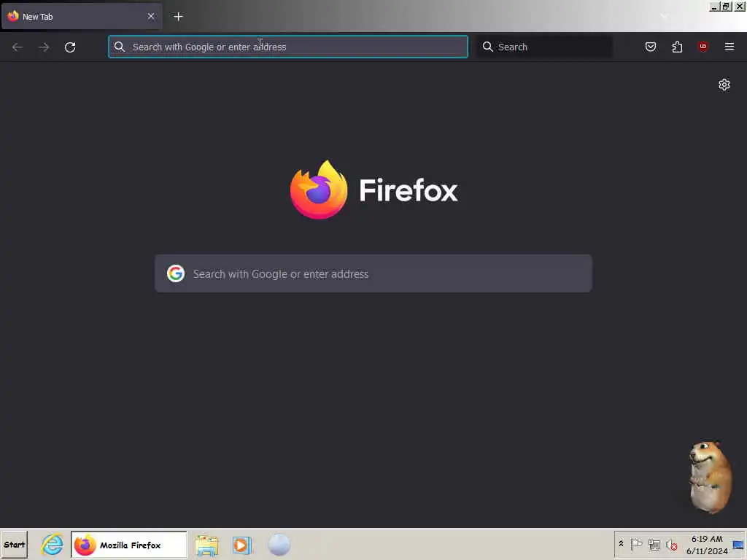Viewport: 747px width, 560px height.
Task: Open the Extensions puzzle icon
Action: pos(677,47)
